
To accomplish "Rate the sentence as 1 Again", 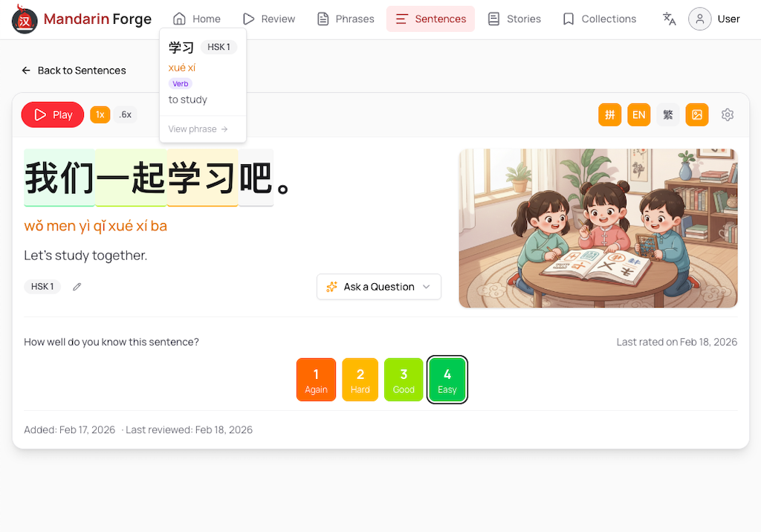I will pyautogui.click(x=316, y=380).
